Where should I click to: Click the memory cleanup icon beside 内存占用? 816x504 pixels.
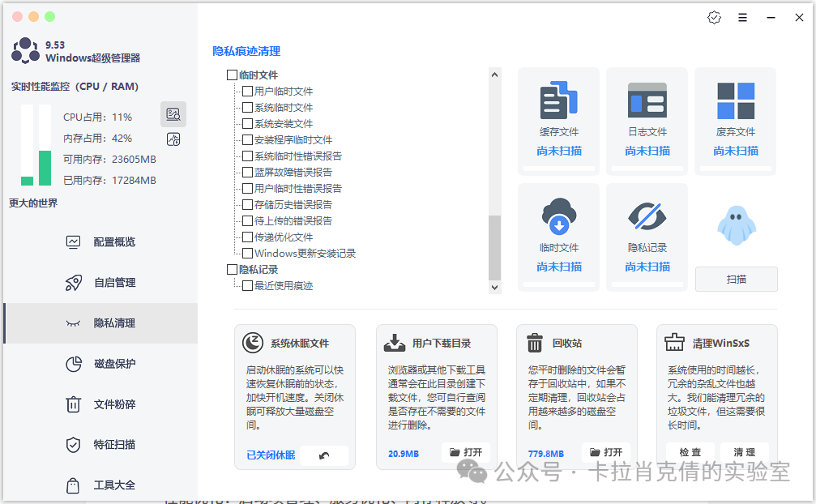click(173, 139)
